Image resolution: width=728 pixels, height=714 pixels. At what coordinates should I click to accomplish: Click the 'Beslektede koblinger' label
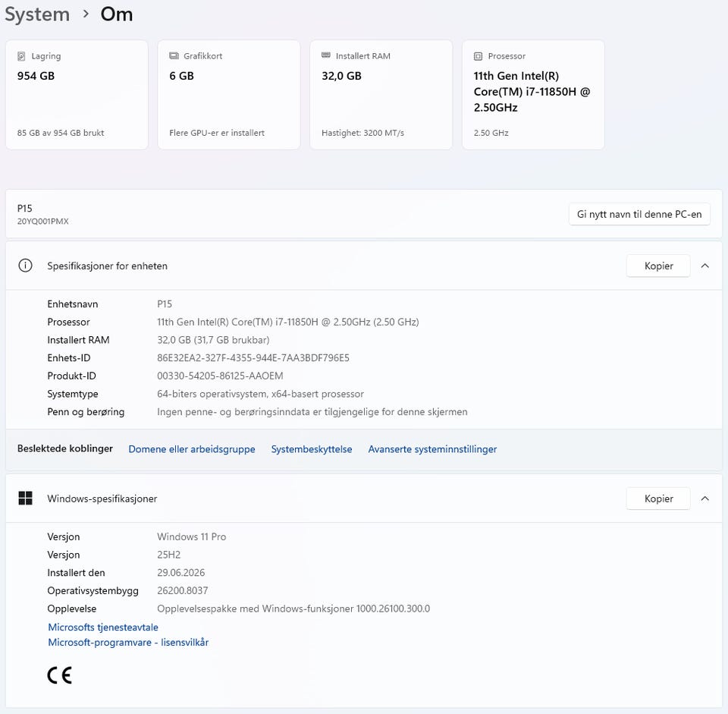point(65,448)
